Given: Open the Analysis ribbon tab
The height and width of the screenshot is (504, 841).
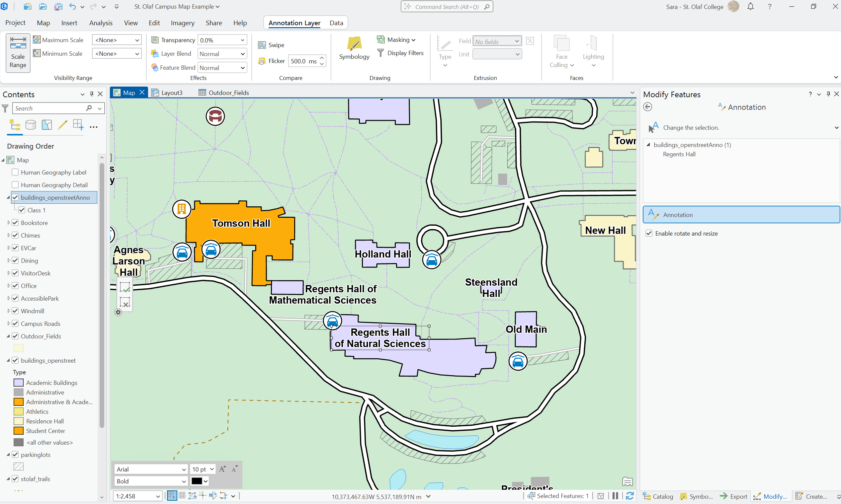Looking at the screenshot, I should [101, 23].
